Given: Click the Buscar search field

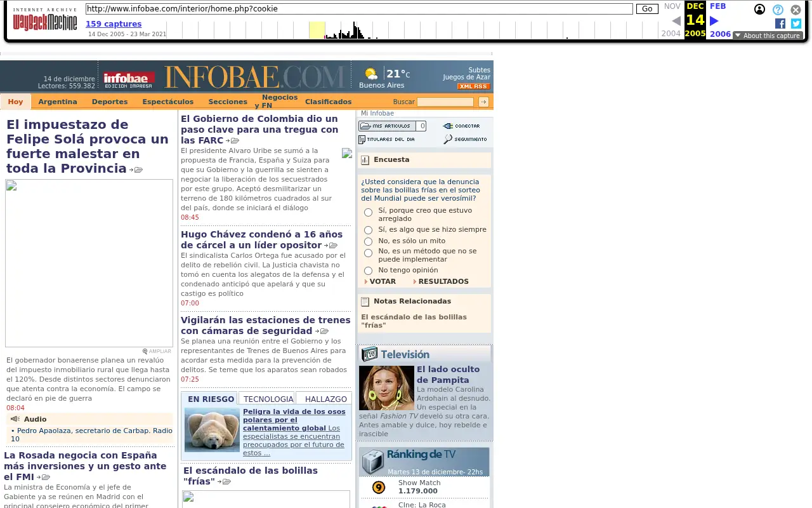Looking at the screenshot, I should point(445,102).
